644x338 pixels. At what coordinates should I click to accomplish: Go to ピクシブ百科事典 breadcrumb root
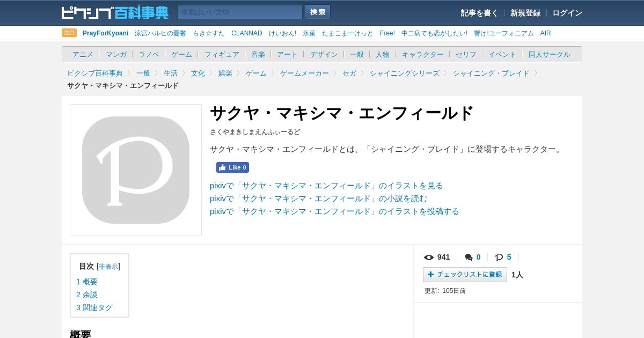click(x=95, y=73)
